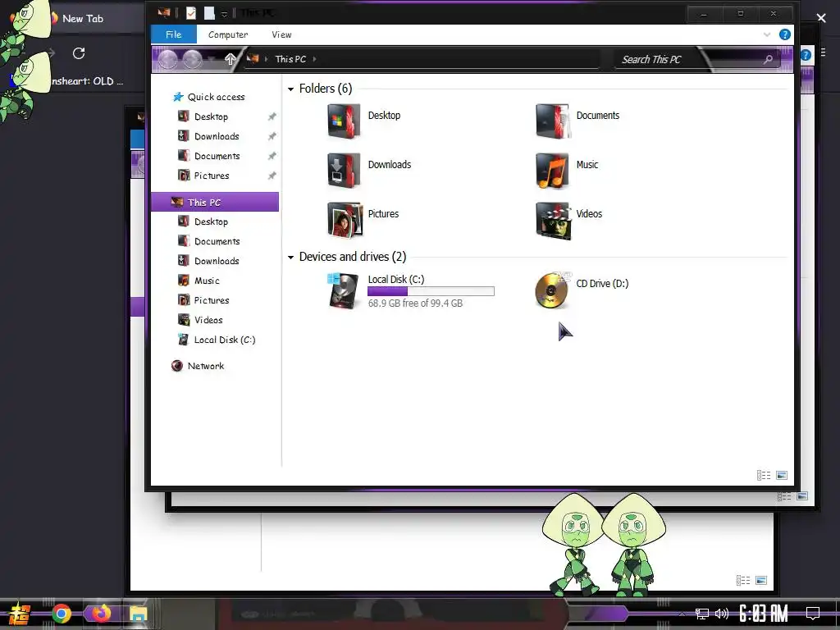Click the "68.9 GB free of 99.4 GB" text

pos(415,304)
